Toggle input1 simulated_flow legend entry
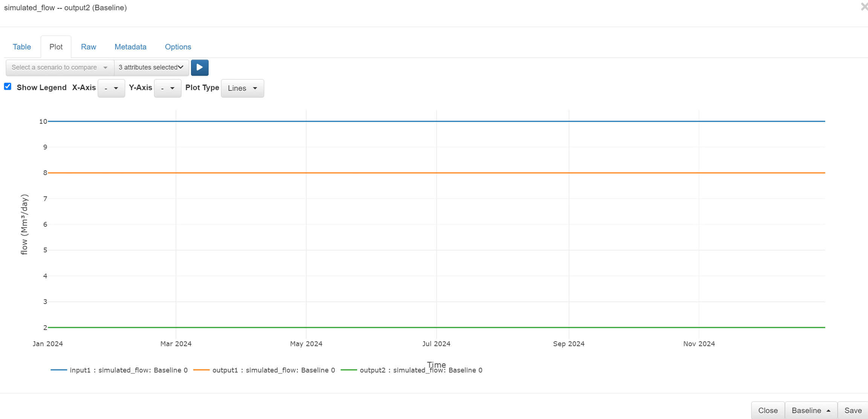The image size is (868, 419). 128,370
